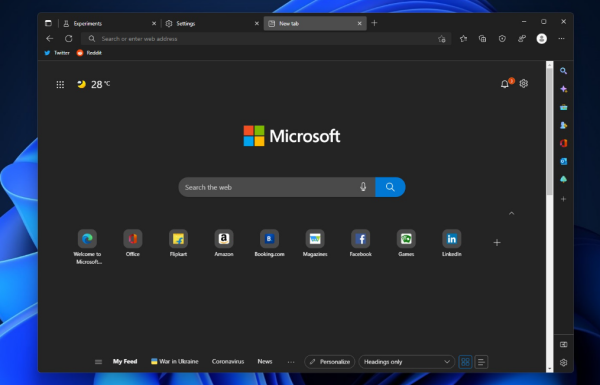Image resolution: width=600 pixels, height=385 pixels.
Task: Open the sidebar Search icon
Action: coord(563,71)
